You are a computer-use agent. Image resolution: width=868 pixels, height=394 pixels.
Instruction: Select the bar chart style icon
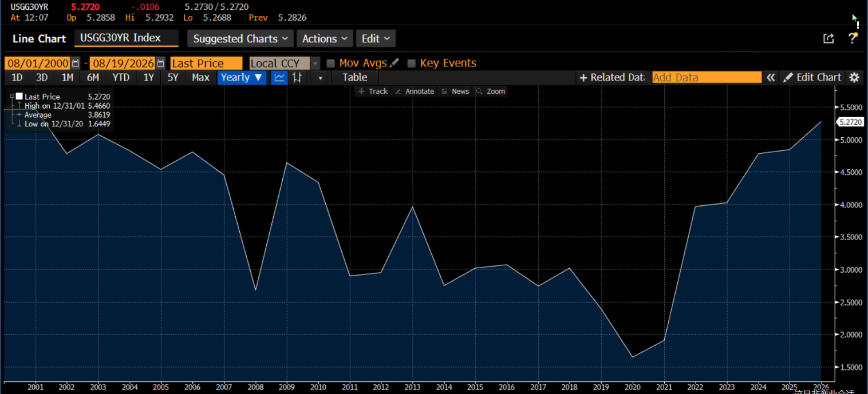pos(297,78)
